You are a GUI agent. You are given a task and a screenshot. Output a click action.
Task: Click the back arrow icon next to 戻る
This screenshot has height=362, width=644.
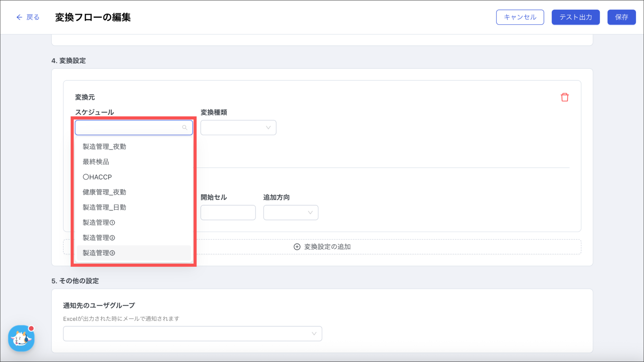click(x=19, y=17)
